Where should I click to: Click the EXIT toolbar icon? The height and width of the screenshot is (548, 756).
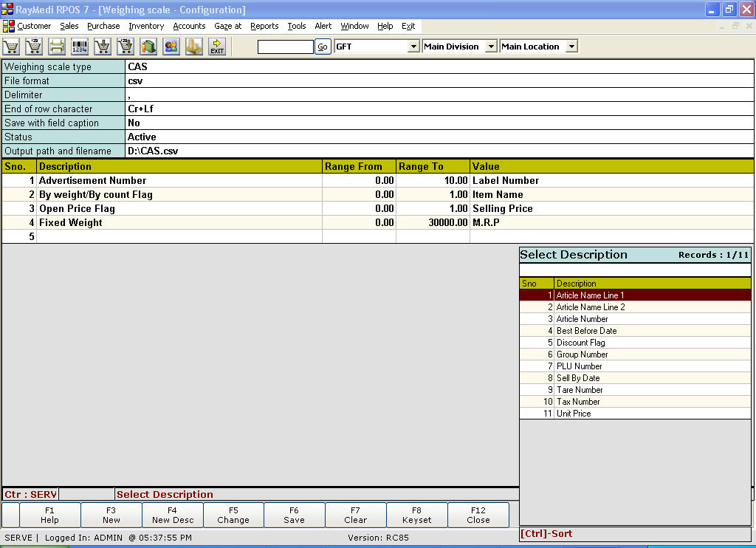coord(217,47)
